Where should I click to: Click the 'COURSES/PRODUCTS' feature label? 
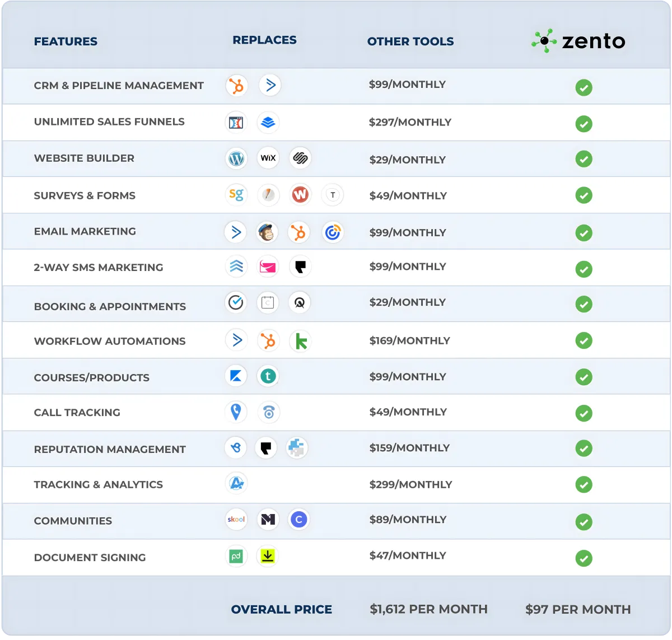92,377
